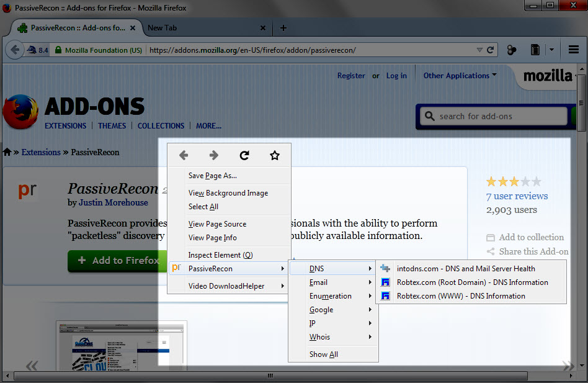
Task: Click the Log in link
Action: pos(396,76)
